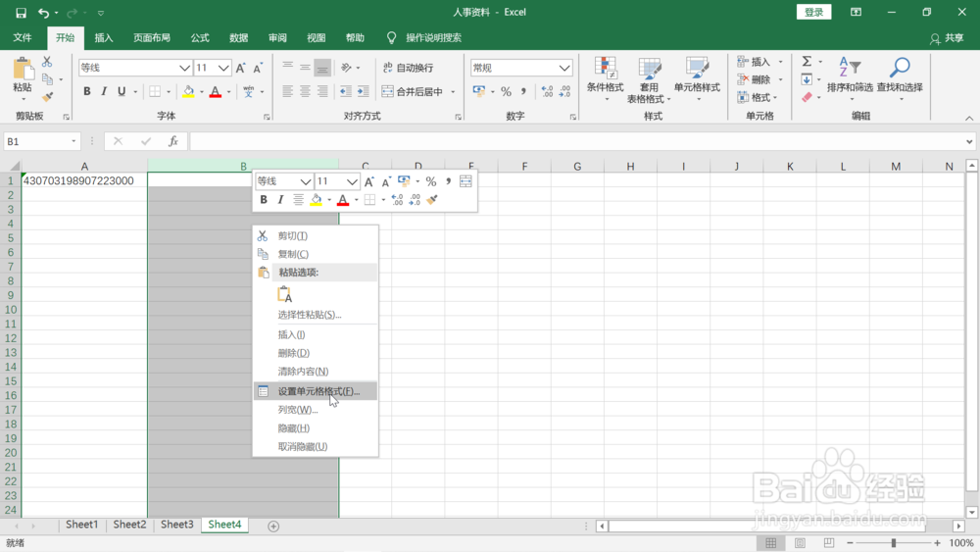Screen dimensions: 980x552
Task: Toggle Italic in ribbon font group
Action: pos(104,92)
